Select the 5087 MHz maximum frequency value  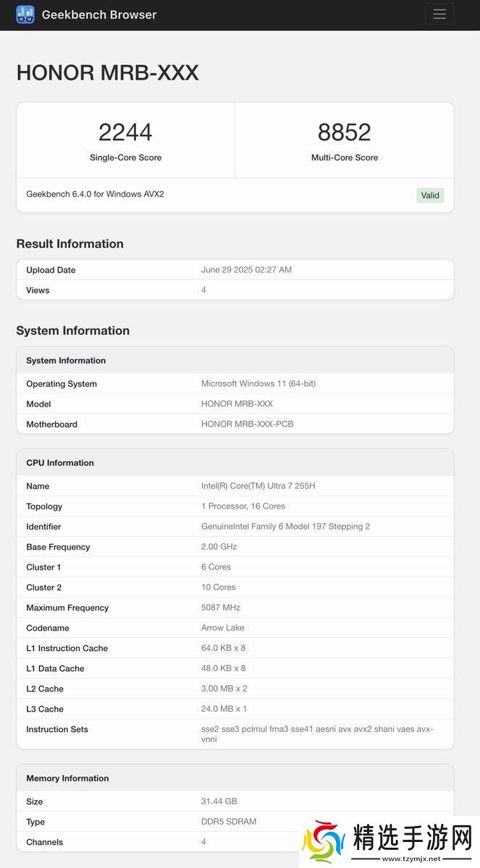[220, 608]
